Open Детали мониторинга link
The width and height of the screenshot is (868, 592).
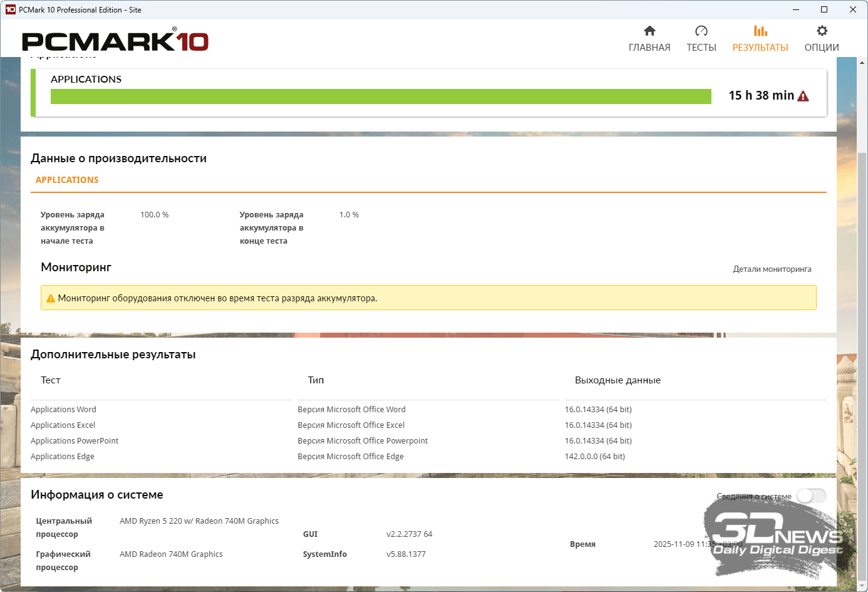[772, 269]
